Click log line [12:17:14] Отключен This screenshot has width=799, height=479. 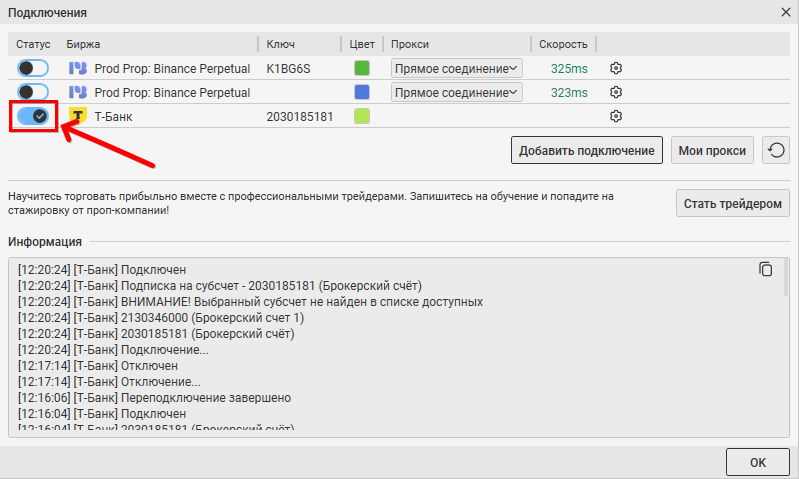click(98, 365)
